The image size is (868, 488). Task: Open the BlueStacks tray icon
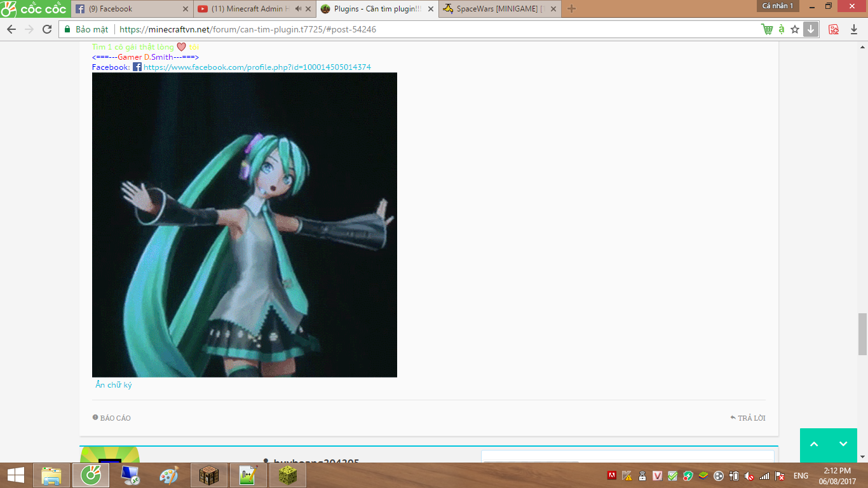[703, 476]
